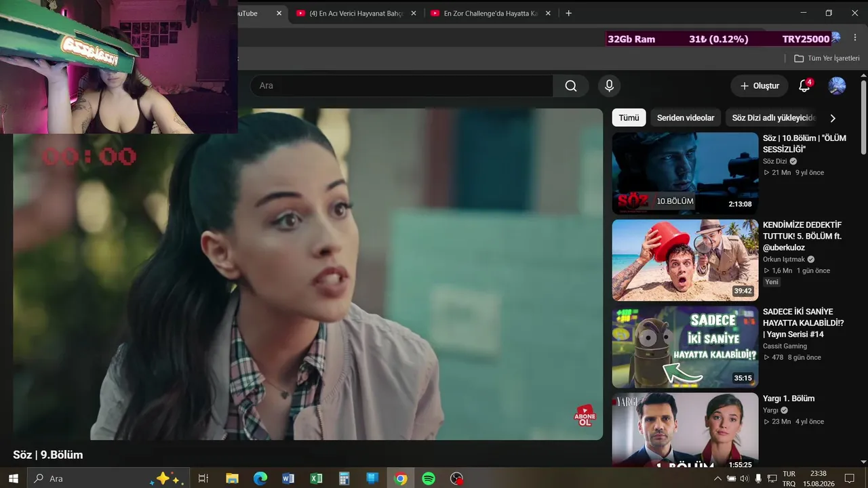Select the Söz Dizi uploader filter chip

click(x=773, y=117)
